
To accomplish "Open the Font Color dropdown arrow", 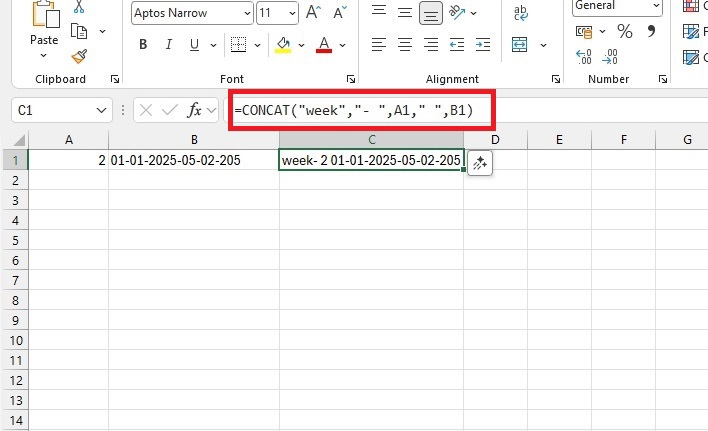I will [342, 45].
